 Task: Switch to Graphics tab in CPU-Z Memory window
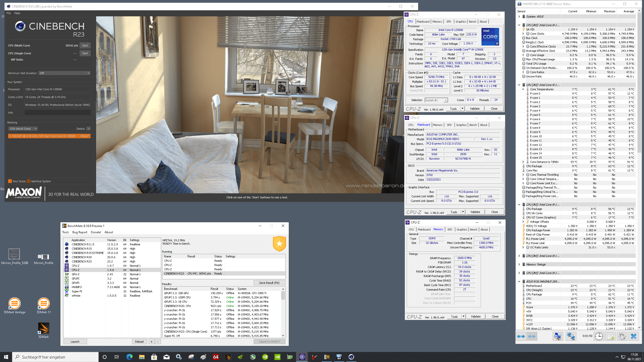[x=462, y=230]
